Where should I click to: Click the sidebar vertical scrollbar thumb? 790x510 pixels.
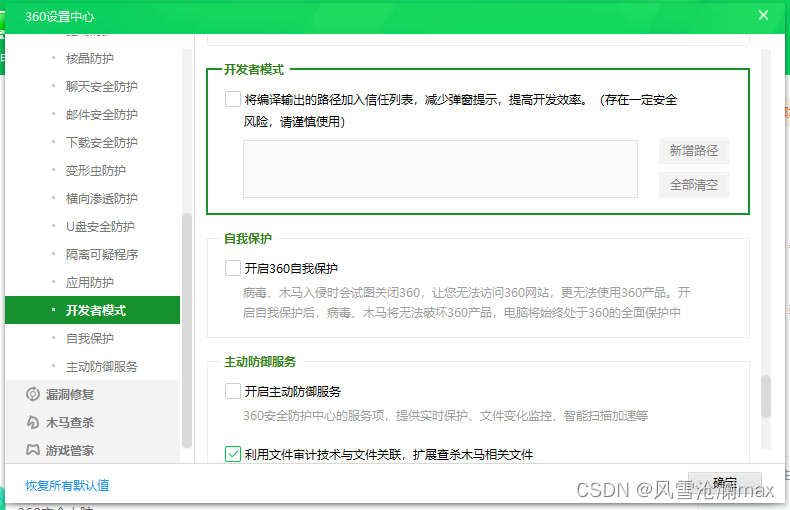[x=186, y=330]
